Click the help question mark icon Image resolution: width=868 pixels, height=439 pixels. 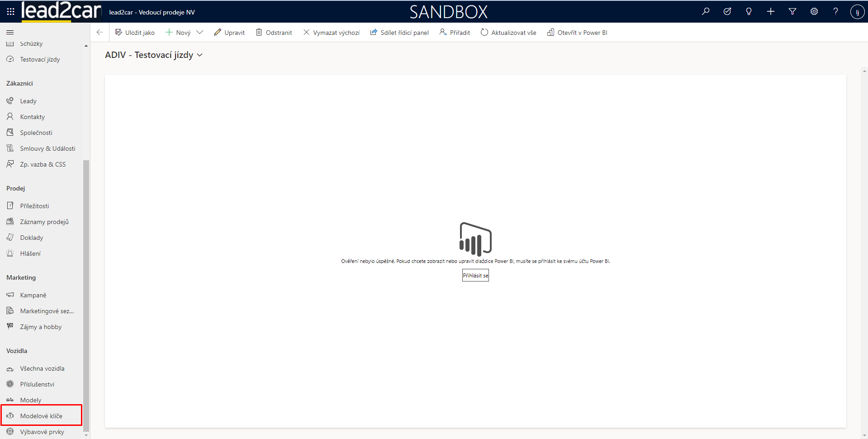835,12
